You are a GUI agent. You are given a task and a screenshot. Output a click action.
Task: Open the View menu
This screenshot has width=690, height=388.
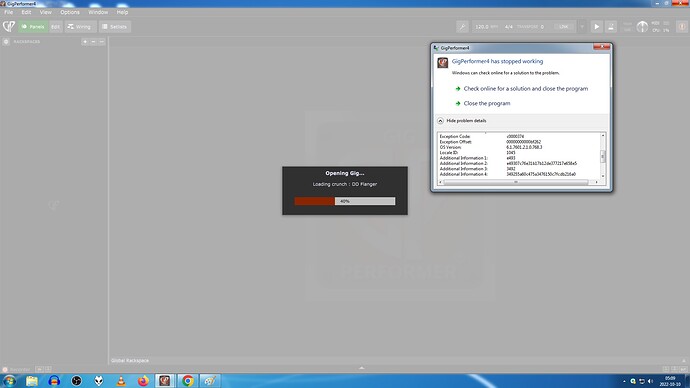tap(46, 12)
